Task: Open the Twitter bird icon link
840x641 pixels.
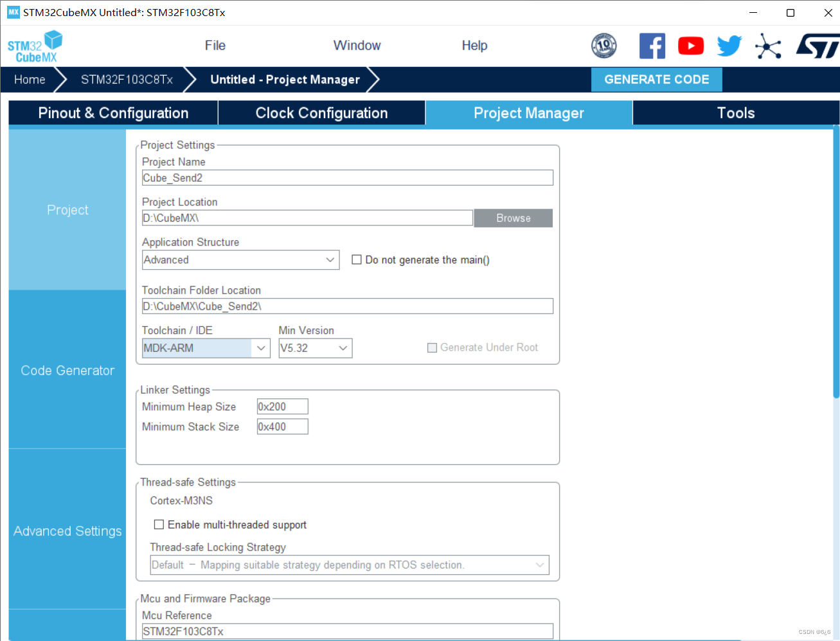Action: (729, 46)
